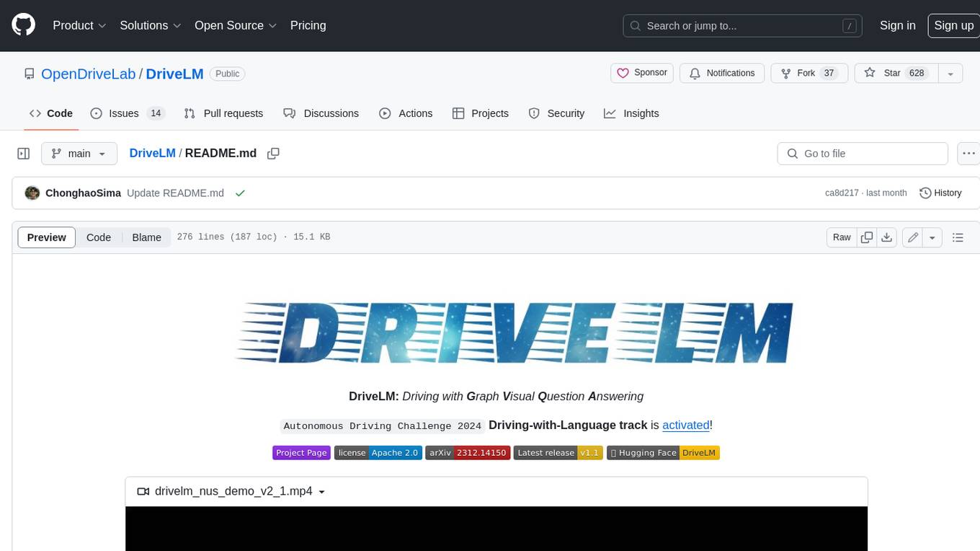This screenshot has width=980, height=551.
Task: Switch to the Actions tab
Action: (406, 113)
